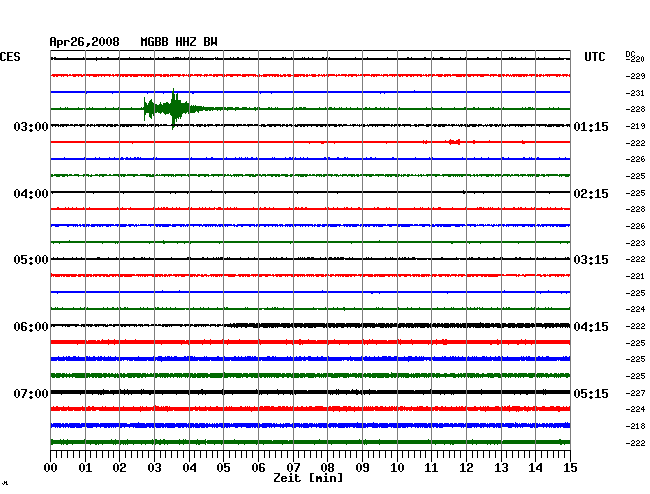Click the DC offset value -219
The width and height of the screenshot is (650, 494).
[635, 126]
